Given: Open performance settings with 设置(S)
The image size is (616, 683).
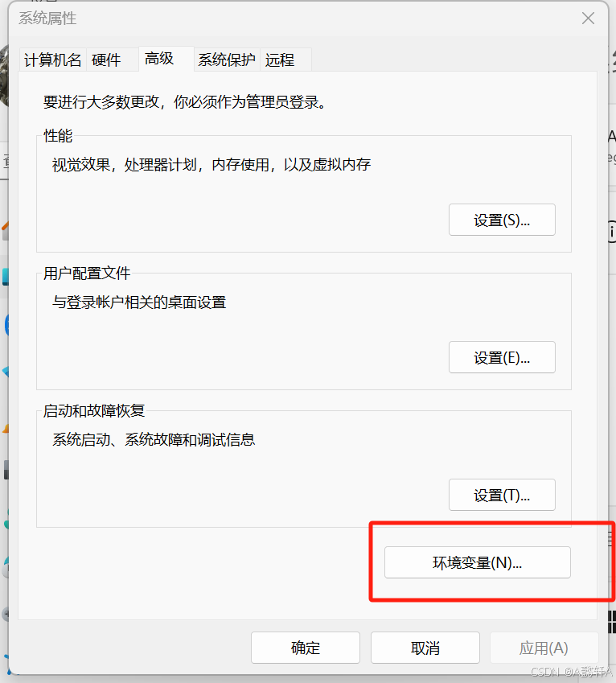Looking at the screenshot, I should coord(502,220).
